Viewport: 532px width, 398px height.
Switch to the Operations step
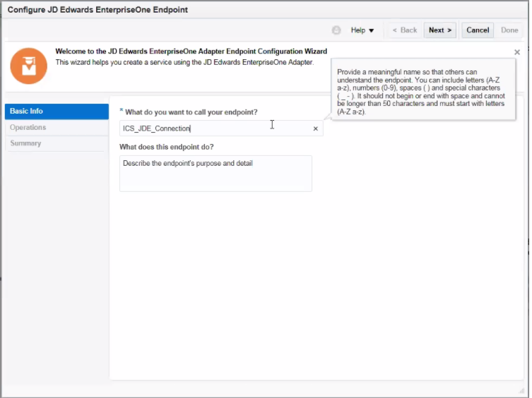(x=57, y=128)
